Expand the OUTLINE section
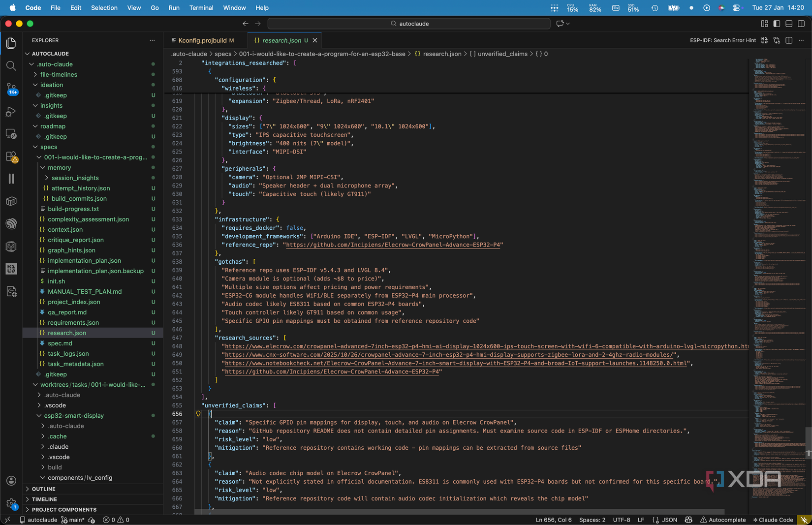The width and height of the screenshot is (812, 525). pos(44,489)
